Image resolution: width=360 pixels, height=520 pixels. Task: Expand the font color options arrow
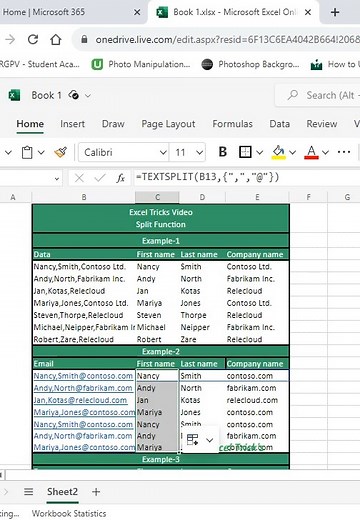click(325, 152)
